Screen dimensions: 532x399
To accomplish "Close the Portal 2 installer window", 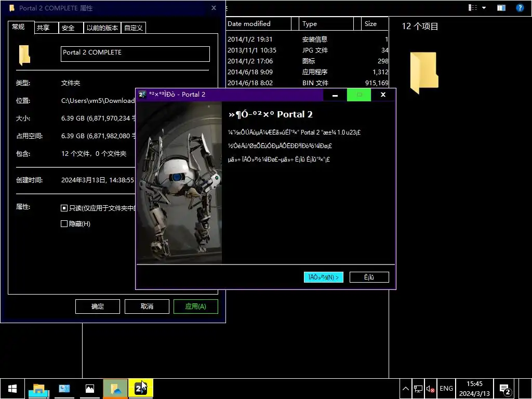I will pyautogui.click(x=383, y=95).
